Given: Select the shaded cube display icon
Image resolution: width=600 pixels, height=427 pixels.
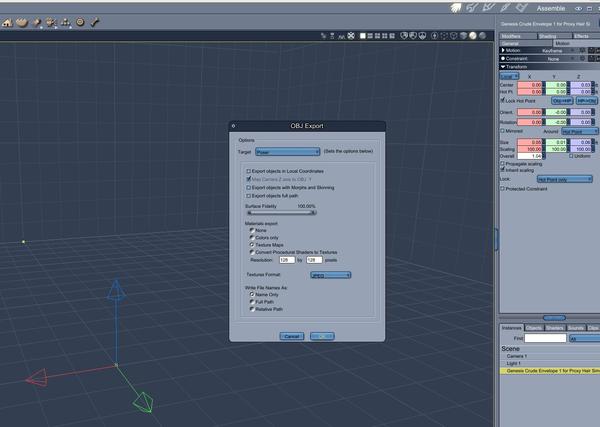Looking at the screenshot, I should 463,36.
